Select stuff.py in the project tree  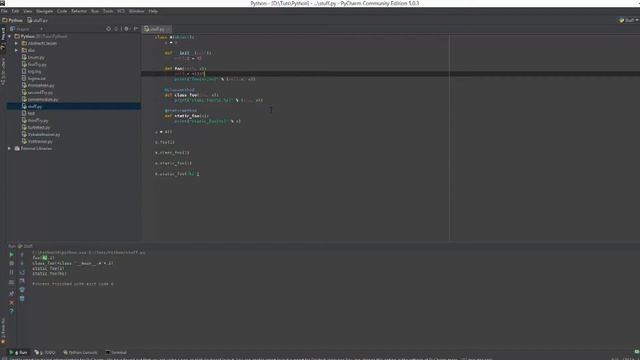pos(73,106)
